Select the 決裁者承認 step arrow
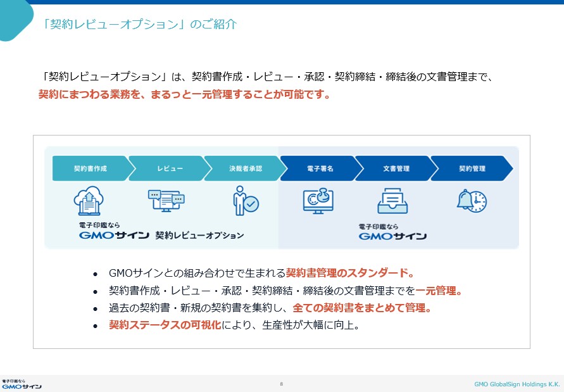This screenshot has width=564, height=392. [245, 169]
